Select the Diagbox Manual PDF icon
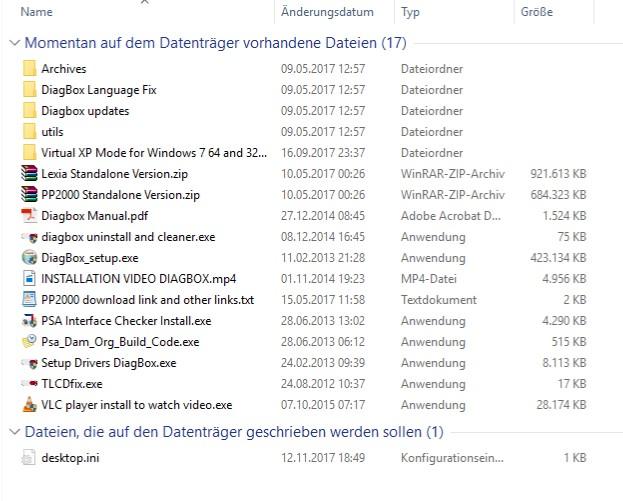Viewport: 623px width, 501px height. 29,216
